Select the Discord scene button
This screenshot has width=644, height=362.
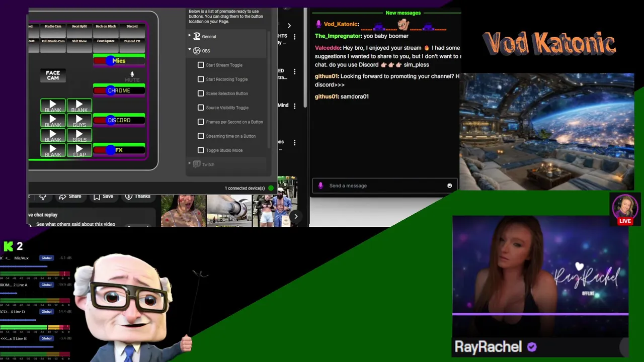point(132,30)
